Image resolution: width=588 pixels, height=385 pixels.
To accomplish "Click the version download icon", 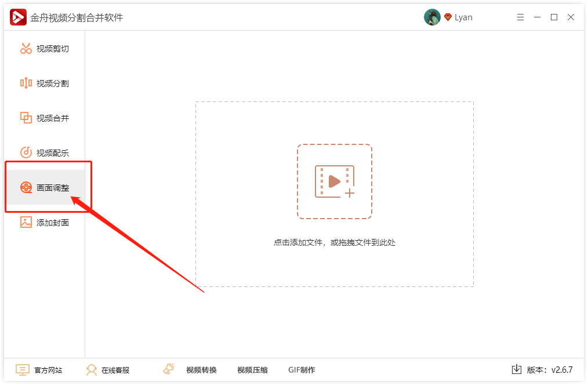I will click(x=516, y=369).
